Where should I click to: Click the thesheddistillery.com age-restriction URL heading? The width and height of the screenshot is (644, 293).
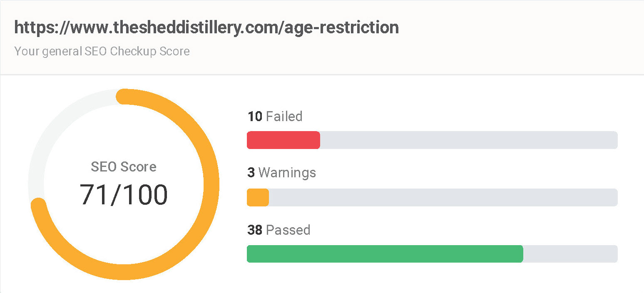pos(206,28)
